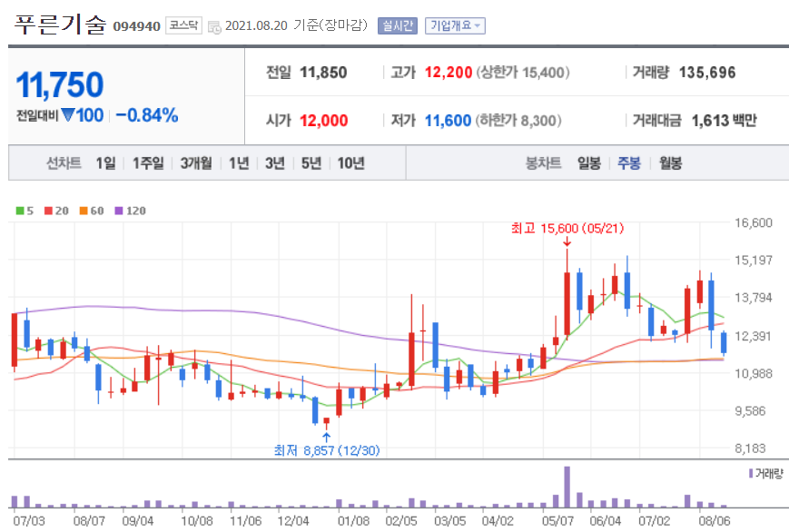
Task: Click the purple 120 moving average legend
Action: tap(131, 211)
